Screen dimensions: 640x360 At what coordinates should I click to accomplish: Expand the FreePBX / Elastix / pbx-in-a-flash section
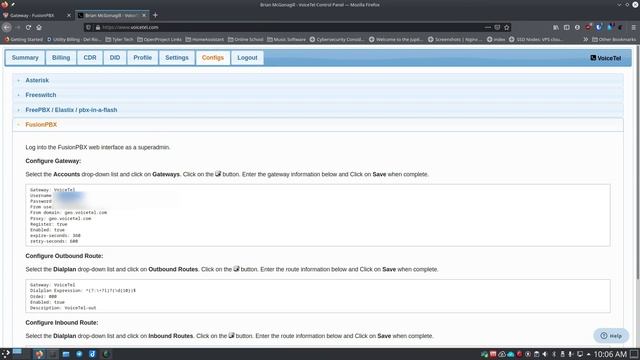[318, 110]
